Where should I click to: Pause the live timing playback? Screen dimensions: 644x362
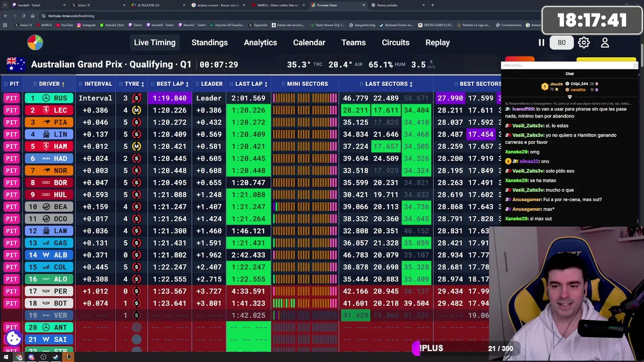[x=541, y=43]
